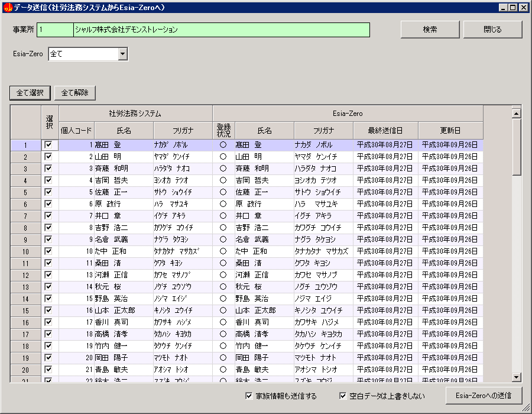Uncheck the checkbox for 原 政行
The image size is (532, 414).
[x=48, y=204]
